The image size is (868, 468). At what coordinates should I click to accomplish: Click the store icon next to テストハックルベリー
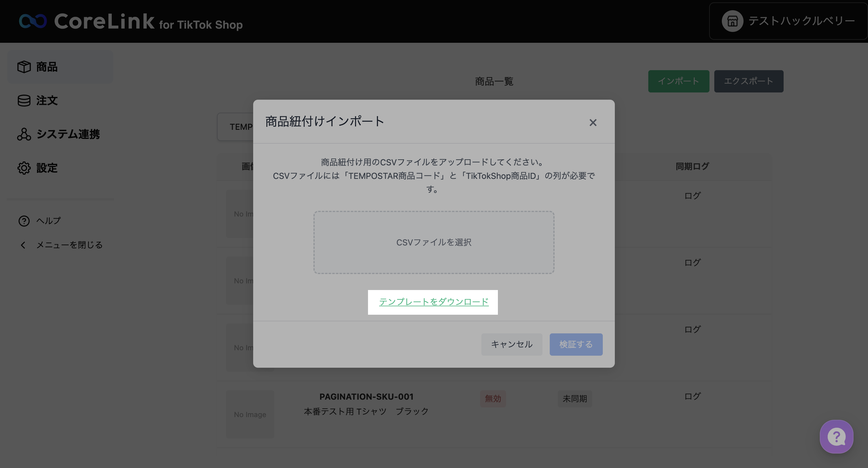pos(732,21)
